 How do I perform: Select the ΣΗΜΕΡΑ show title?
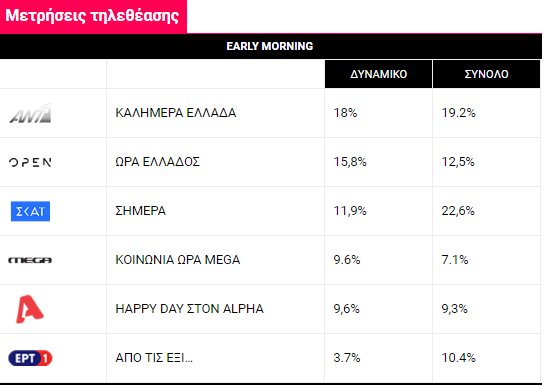click(140, 211)
